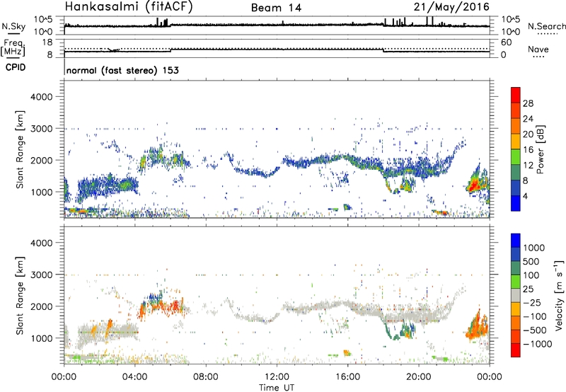Click the '16:00' time tick label
Image resolution: width=566 pixels, height=392 pixels.
[x=347, y=377]
